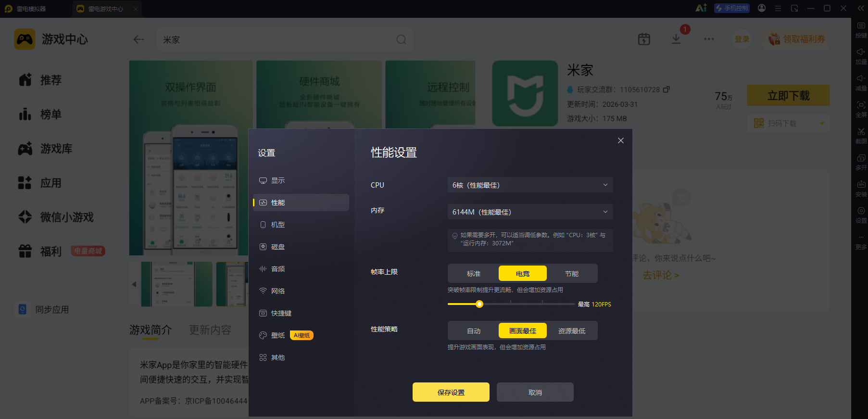Open 设置 gear in the right sidebar
This screenshot has width=868, height=419.
click(861, 211)
